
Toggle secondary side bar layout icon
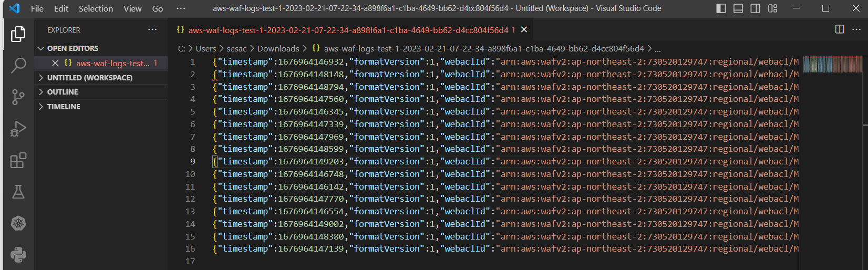(755, 8)
